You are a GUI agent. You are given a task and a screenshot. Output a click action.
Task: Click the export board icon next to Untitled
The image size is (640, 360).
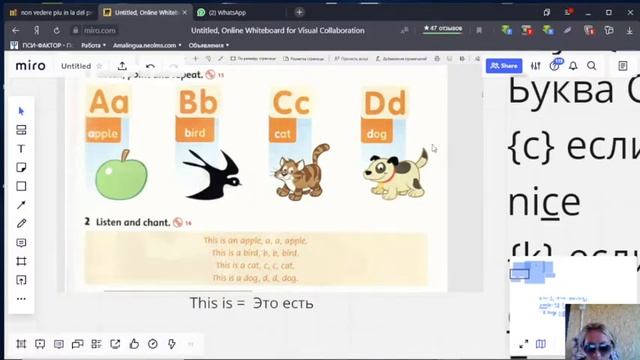coord(122,66)
